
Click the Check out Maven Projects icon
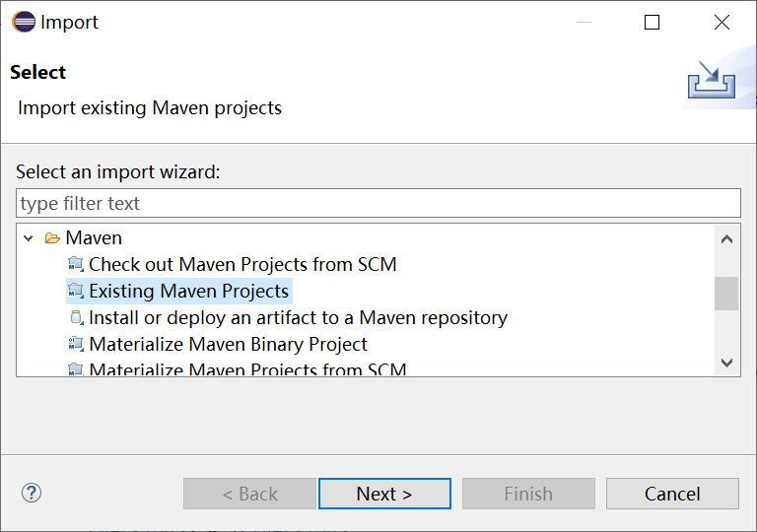coord(76,264)
